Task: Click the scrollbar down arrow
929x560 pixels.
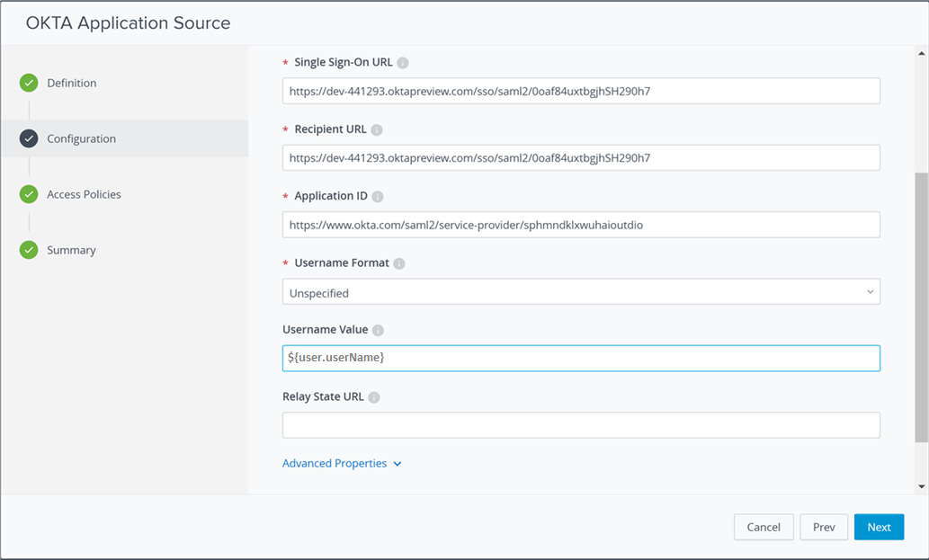Action: click(x=921, y=486)
